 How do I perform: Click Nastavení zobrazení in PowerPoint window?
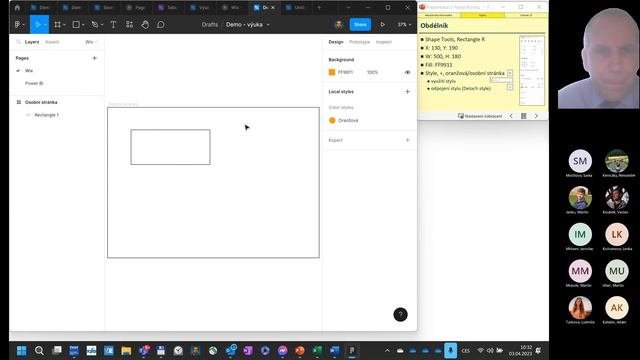[x=480, y=116]
